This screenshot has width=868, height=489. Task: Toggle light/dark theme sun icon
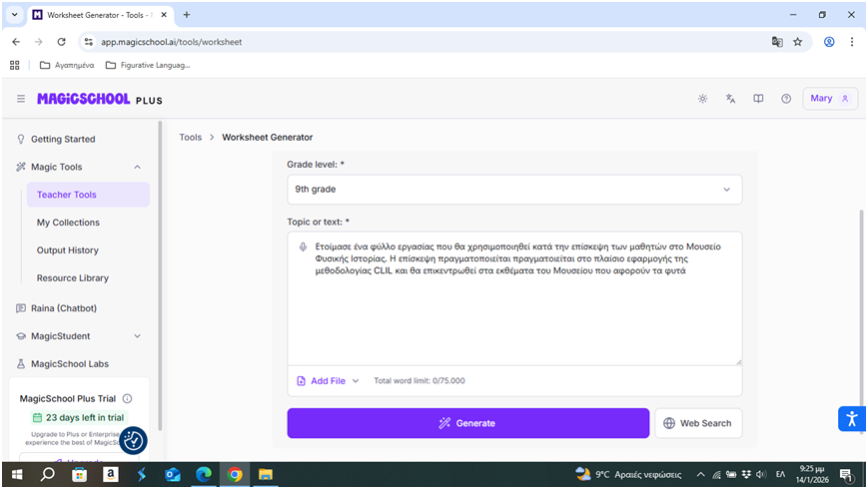(703, 99)
